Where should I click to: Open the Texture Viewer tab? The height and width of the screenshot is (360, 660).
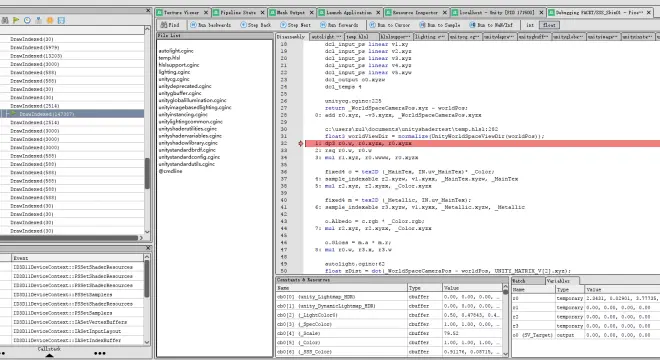pyautogui.click(x=182, y=13)
